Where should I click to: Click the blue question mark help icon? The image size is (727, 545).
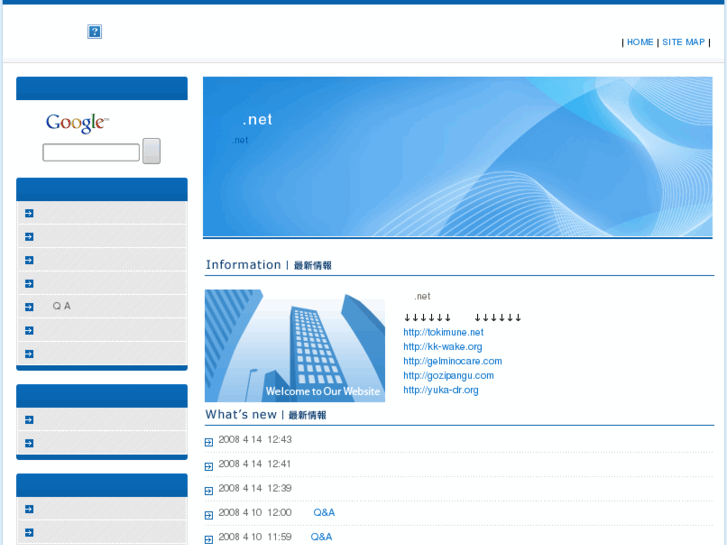click(x=95, y=32)
